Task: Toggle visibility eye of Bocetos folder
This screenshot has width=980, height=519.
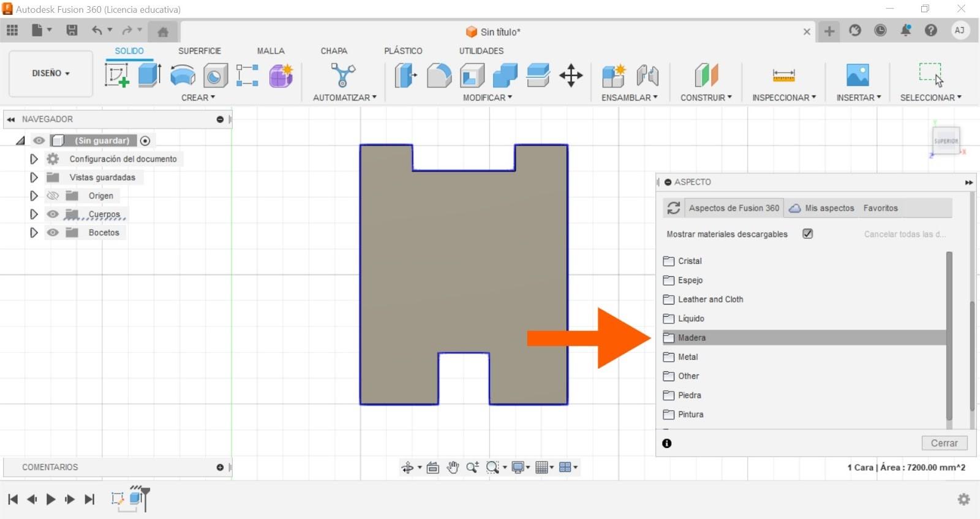Action: (x=53, y=232)
